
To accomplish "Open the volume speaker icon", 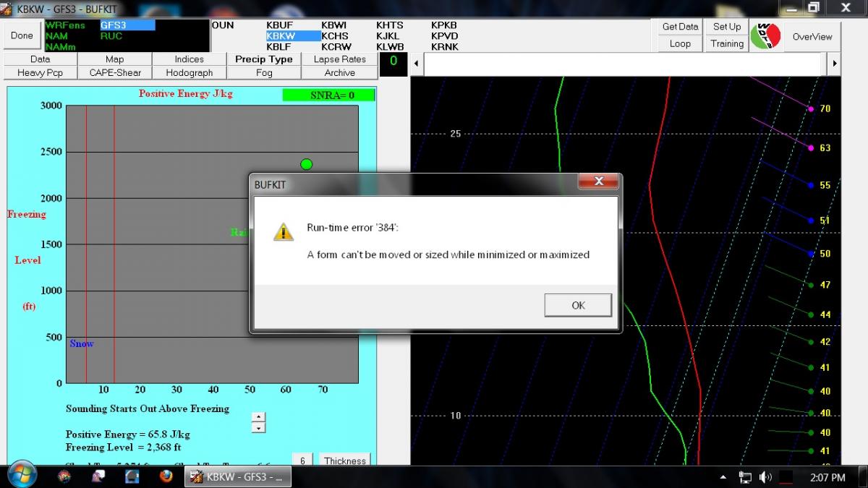I will click(x=765, y=477).
